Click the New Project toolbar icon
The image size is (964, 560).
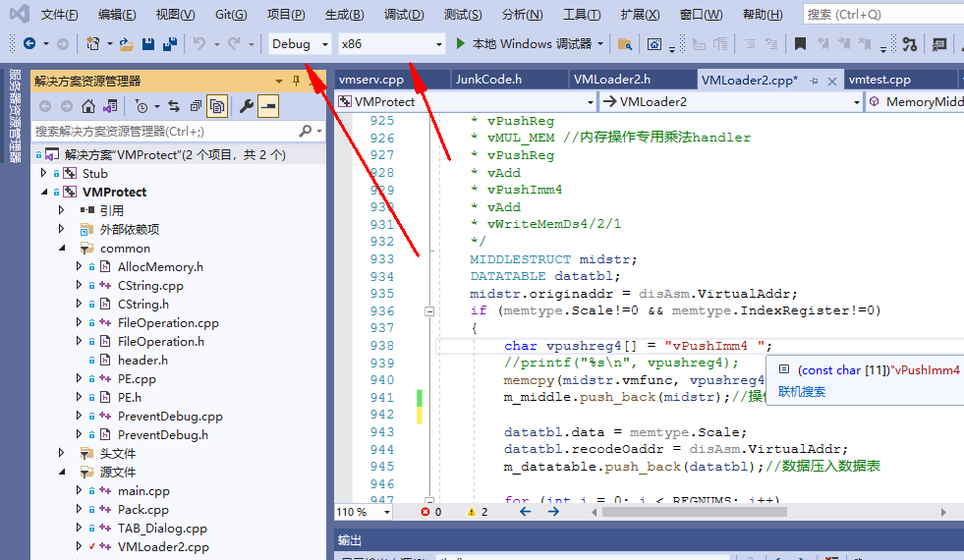(x=92, y=43)
